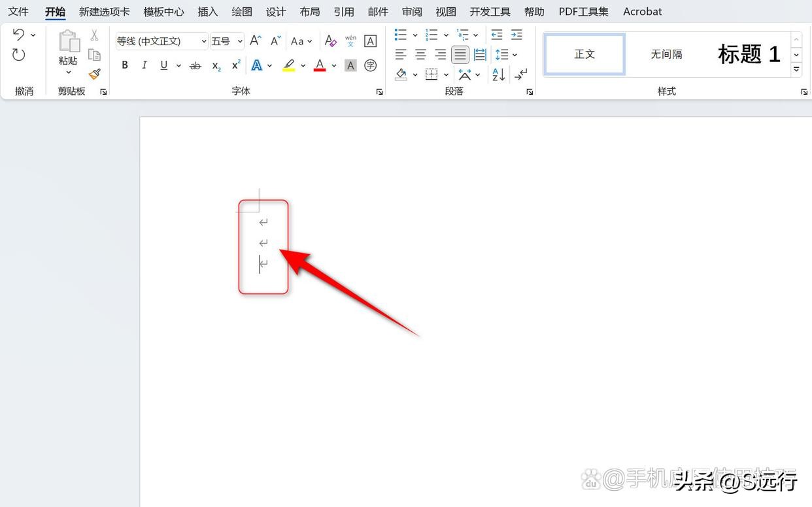Open the font size dropdown
This screenshot has height=507, width=812.
tap(240, 41)
